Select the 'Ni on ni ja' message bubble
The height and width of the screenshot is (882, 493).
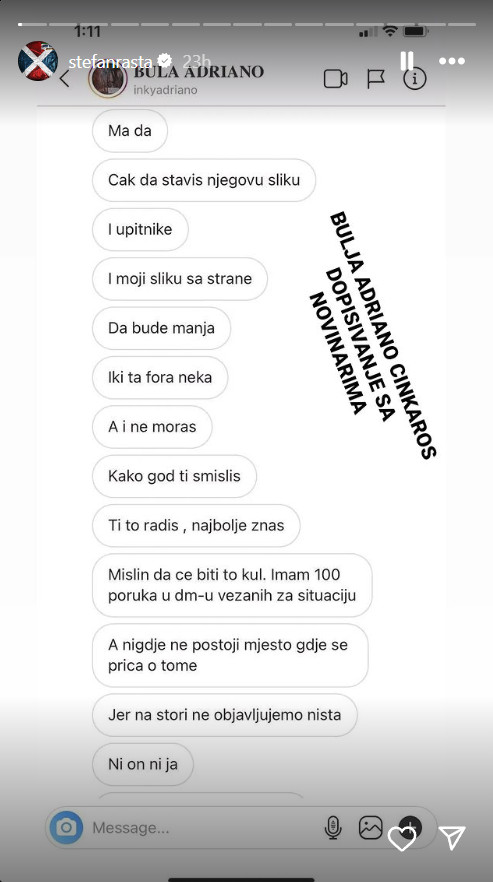(143, 764)
